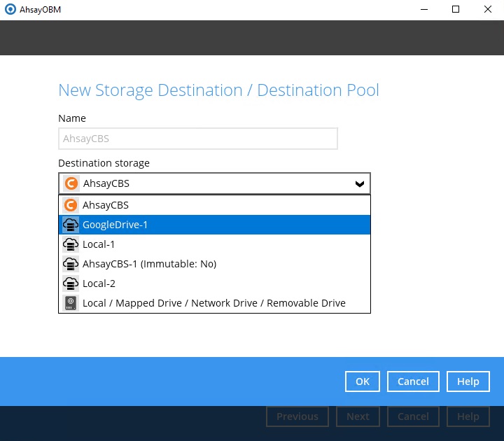Screen dimensions: 504x441
Task: Close the AhsayOBM window
Action: [488, 9]
